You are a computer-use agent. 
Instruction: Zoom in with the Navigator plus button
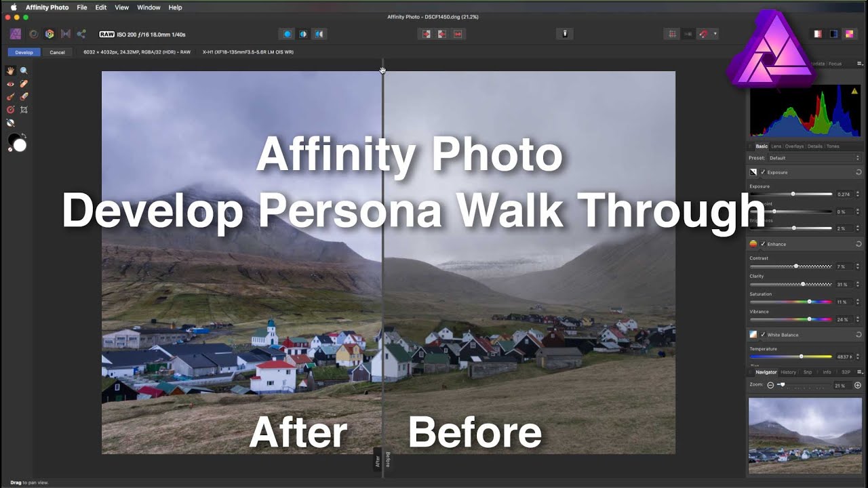[858, 385]
